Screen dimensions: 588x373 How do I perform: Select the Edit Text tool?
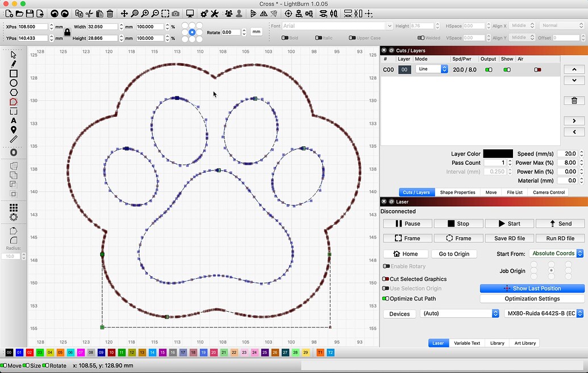14,120
